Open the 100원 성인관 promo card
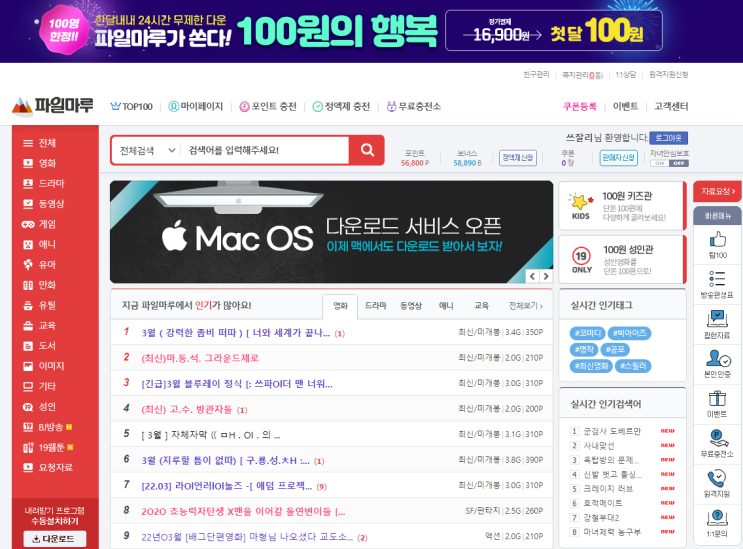 pos(622,260)
